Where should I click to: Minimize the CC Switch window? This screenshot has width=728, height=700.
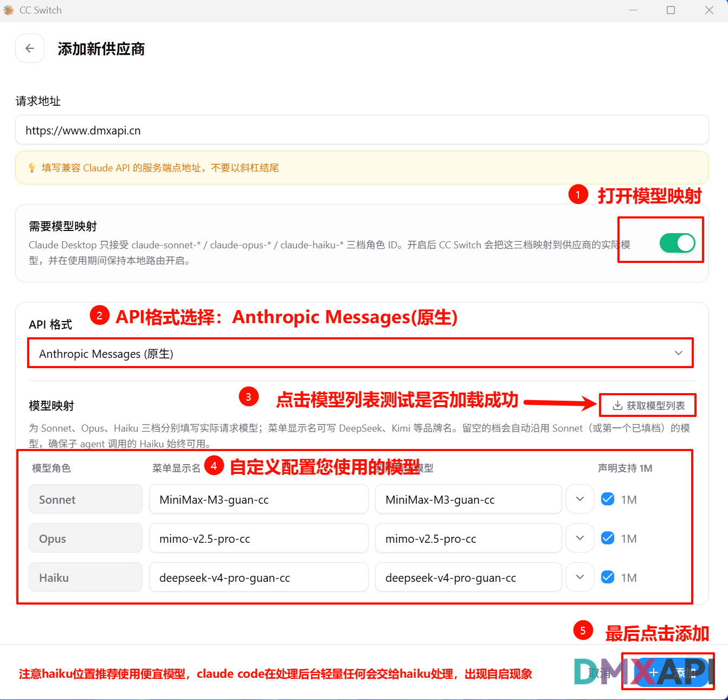[633, 10]
